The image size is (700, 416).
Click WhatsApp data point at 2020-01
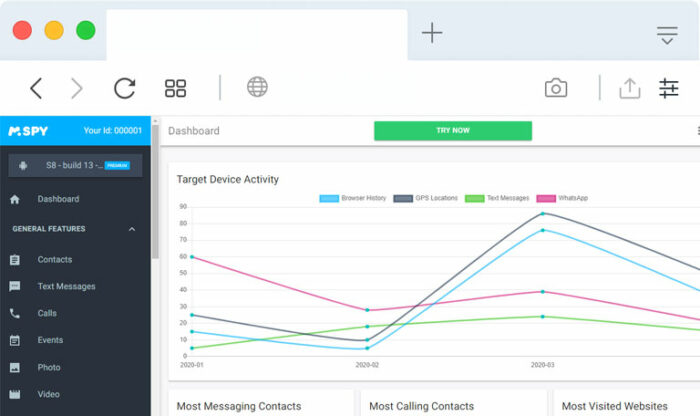(192, 257)
